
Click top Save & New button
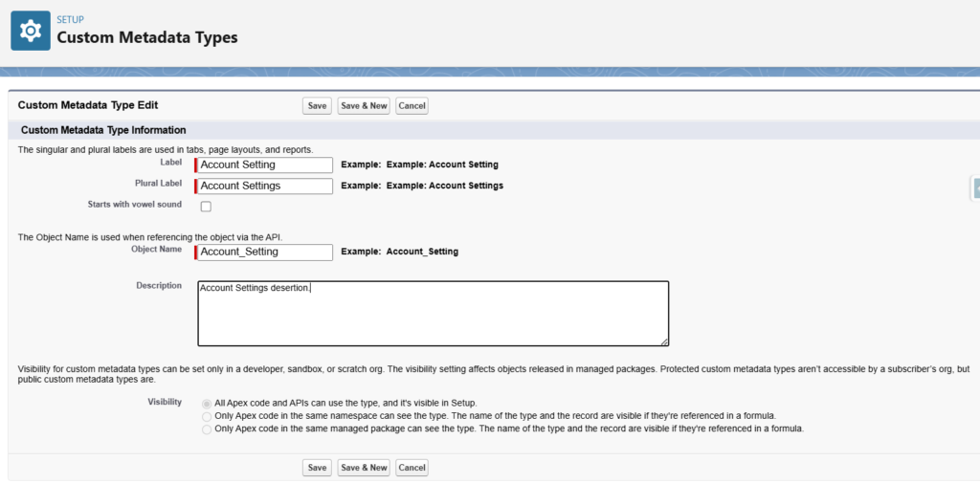tap(364, 106)
